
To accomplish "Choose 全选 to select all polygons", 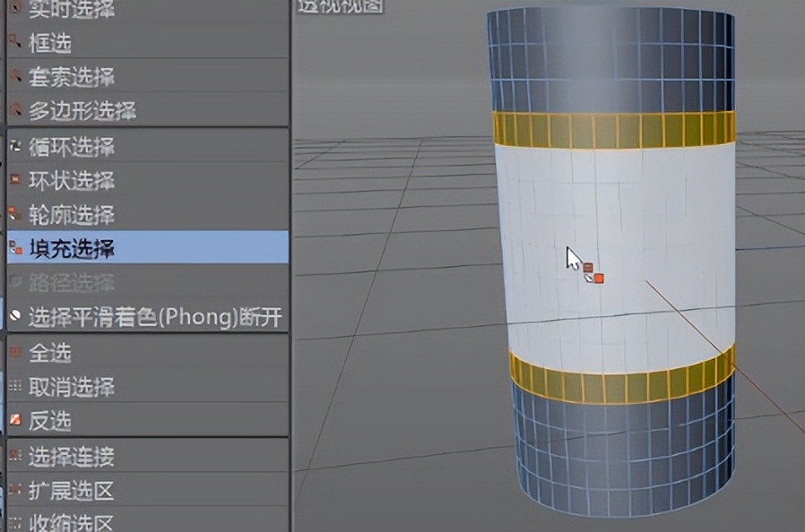I will click(54, 353).
